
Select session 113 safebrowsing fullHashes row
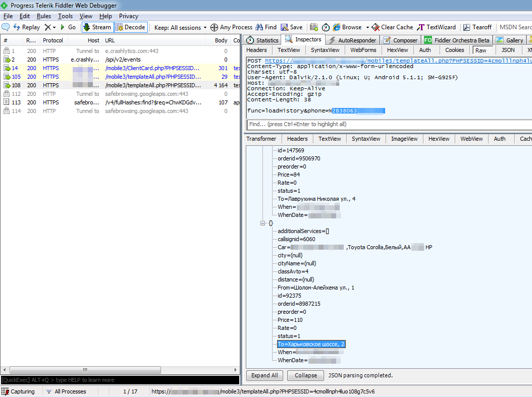[120, 102]
